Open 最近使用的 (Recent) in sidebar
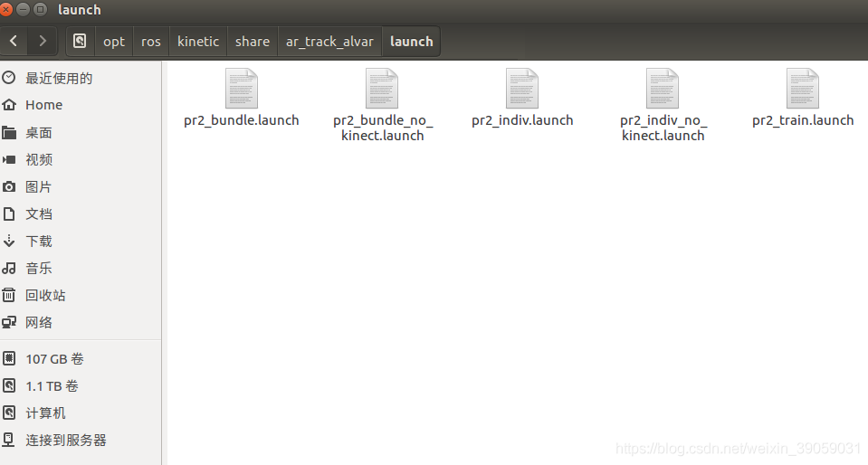The image size is (868, 465). point(58,78)
